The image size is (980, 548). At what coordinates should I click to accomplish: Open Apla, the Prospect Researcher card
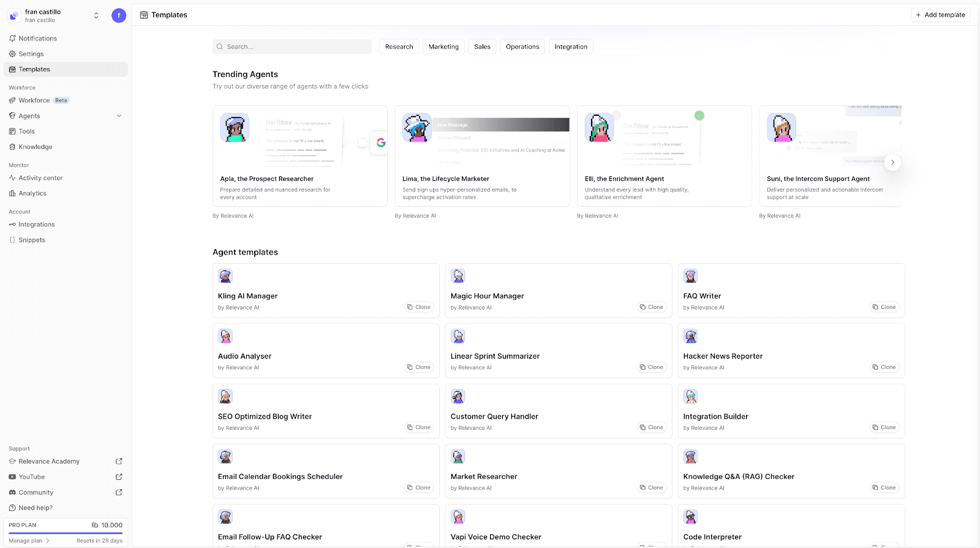click(300, 156)
